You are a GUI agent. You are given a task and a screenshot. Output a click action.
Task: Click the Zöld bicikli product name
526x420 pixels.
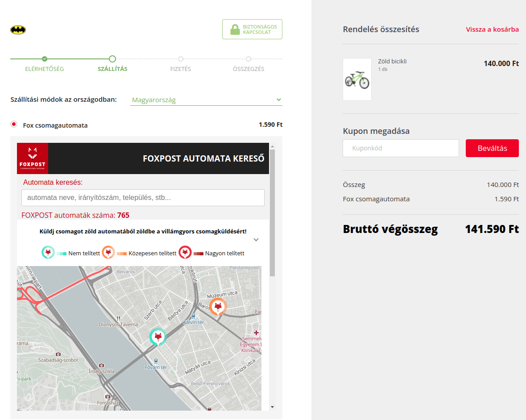392,62
